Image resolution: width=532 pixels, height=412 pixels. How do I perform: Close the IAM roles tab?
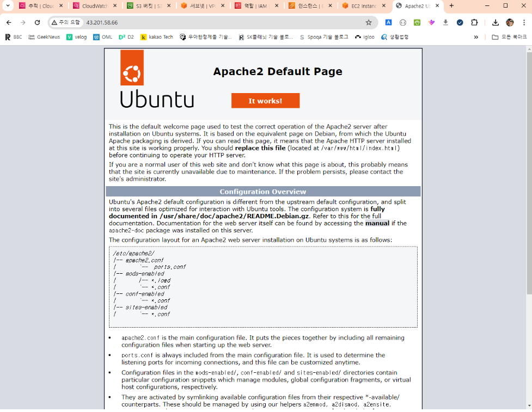(x=277, y=6)
